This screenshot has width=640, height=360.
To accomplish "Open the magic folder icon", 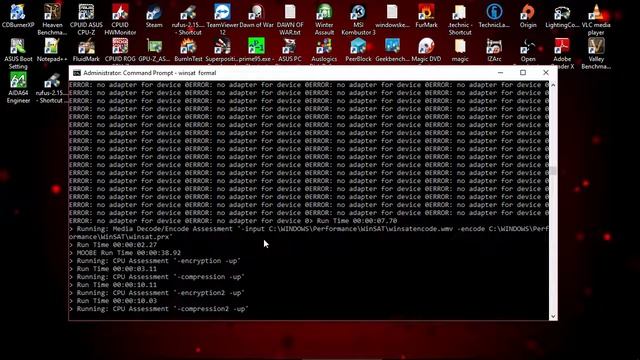I will pos(460,51).
